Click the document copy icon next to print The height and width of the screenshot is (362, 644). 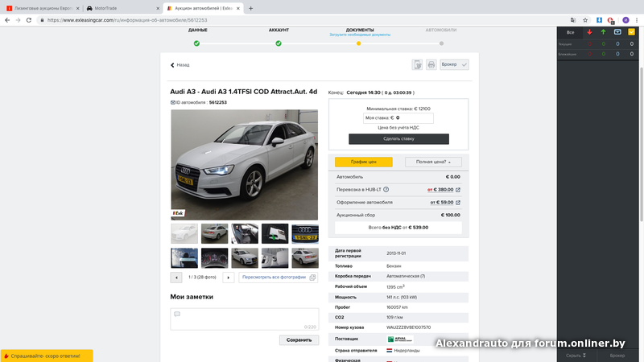tap(417, 64)
